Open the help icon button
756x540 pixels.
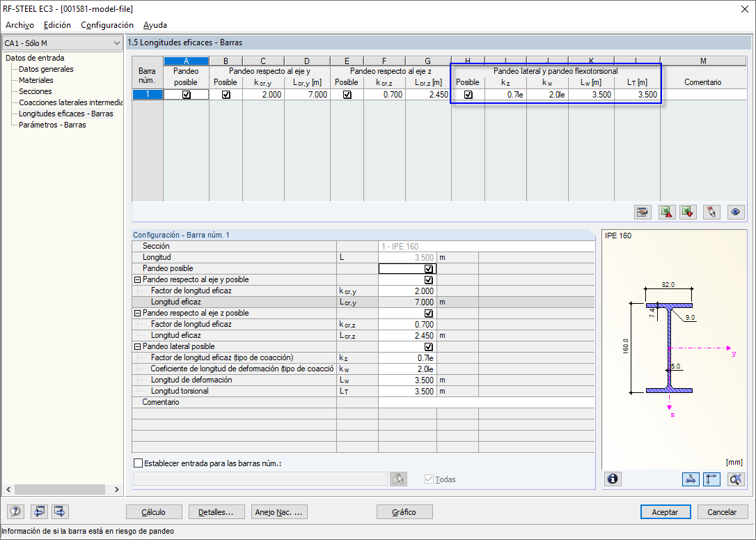click(15, 511)
